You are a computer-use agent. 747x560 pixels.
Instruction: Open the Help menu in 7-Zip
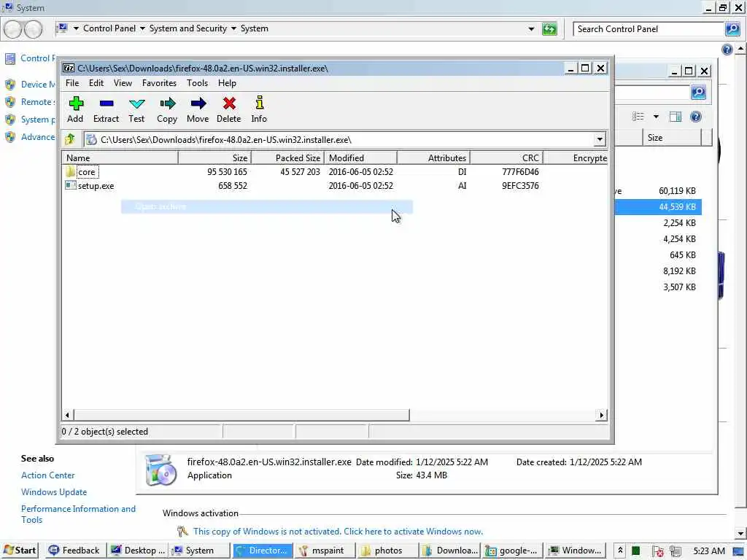coord(228,83)
